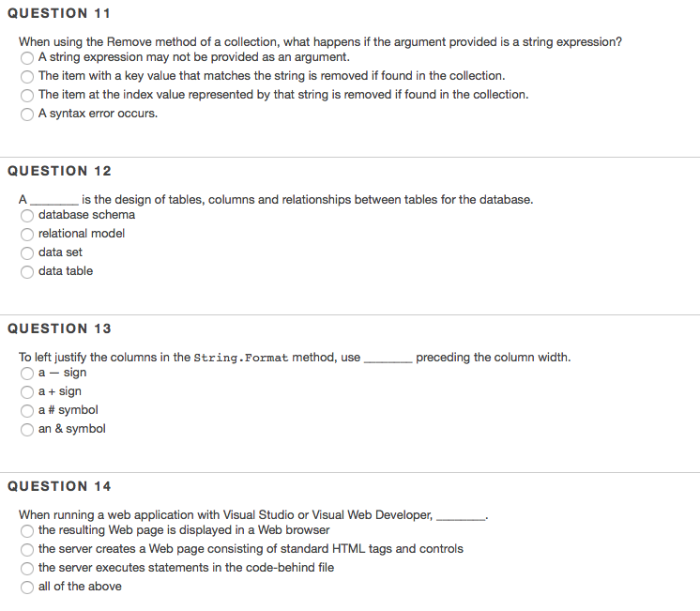700x611 pixels.
Task: Select 'resulting Web page is displayed' option
Action: pos(27,531)
